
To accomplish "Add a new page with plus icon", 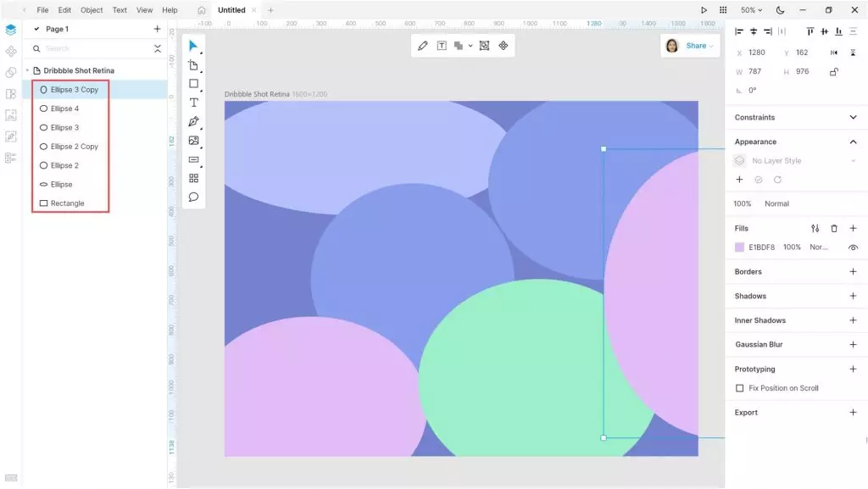I will pyautogui.click(x=157, y=29).
